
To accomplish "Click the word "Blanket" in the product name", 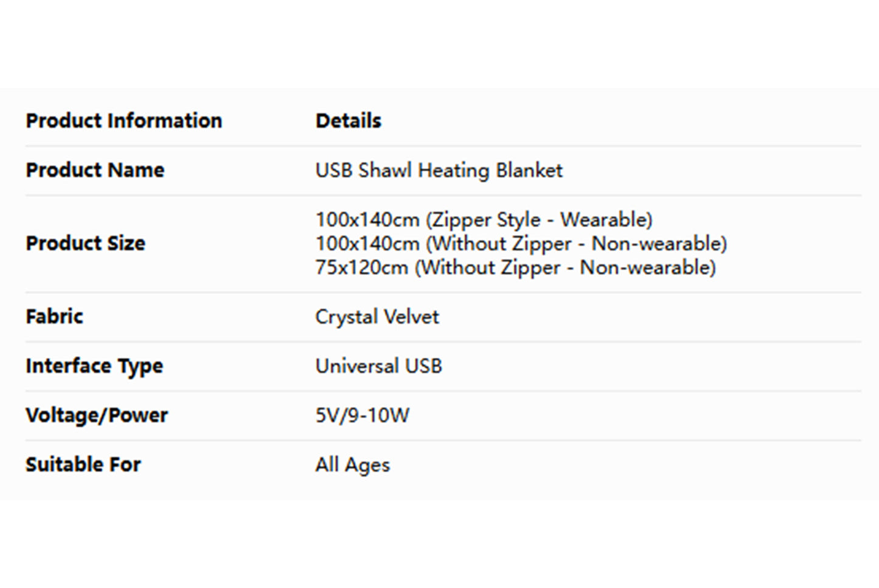I will [x=529, y=170].
